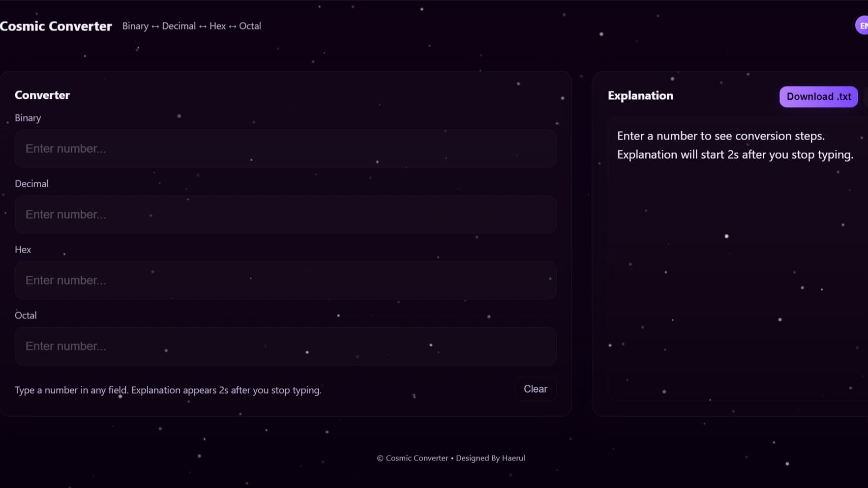Open the Haerul designer link in footer
Viewport: 868px width, 488px height.
pos(513,458)
